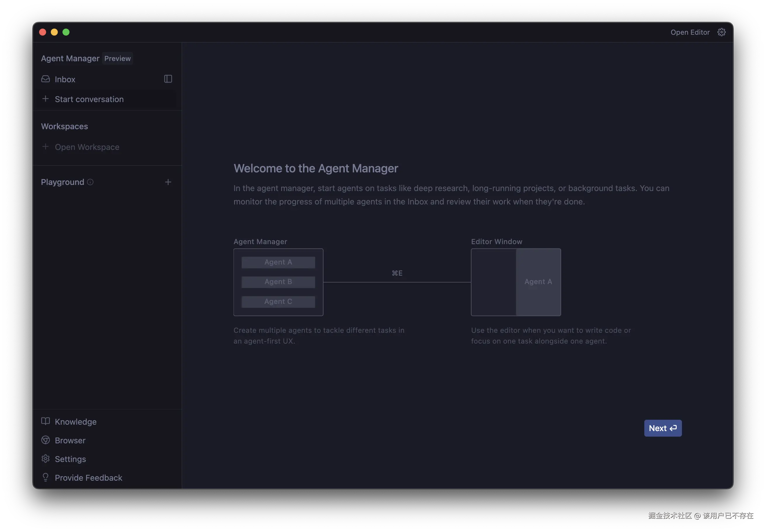
Task: Open settings gear in title bar
Action: coord(721,32)
